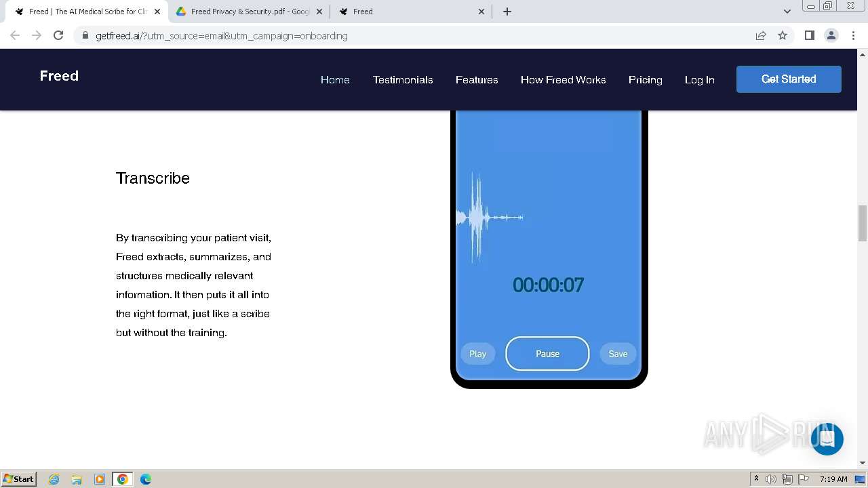This screenshot has width=868, height=488.
Task: Show hidden system tray icons
Action: (756, 479)
